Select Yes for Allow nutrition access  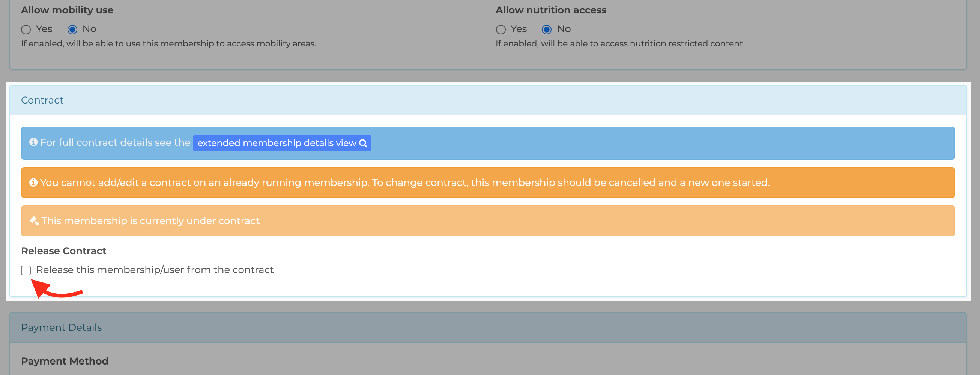tap(501, 30)
